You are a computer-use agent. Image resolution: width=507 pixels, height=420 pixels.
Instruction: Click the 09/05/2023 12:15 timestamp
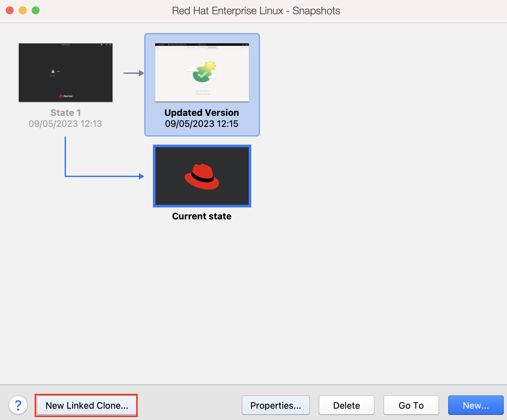tap(202, 124)
